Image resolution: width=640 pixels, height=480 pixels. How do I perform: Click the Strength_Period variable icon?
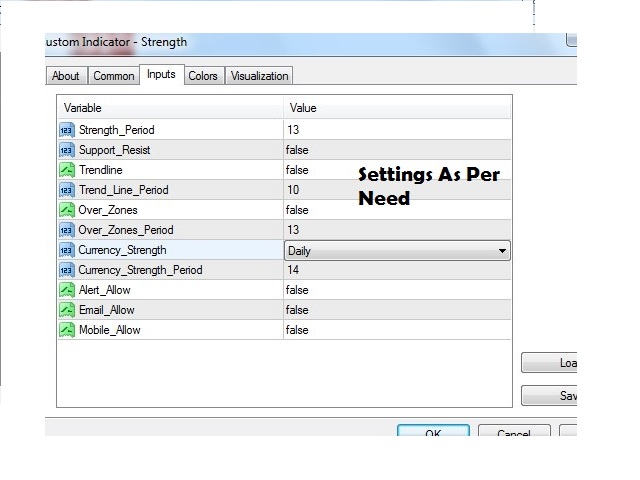click(67, 130)
